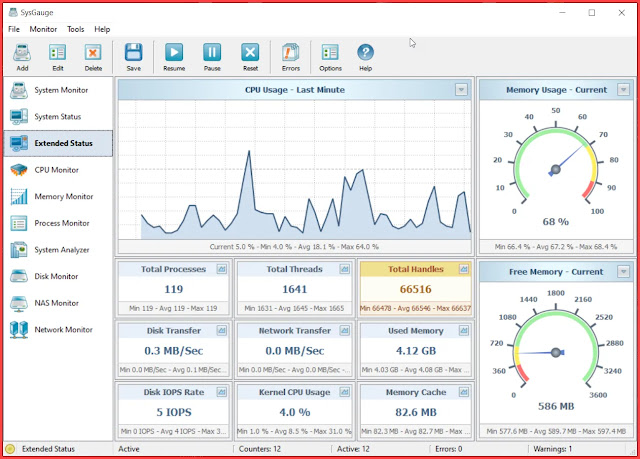This screenshot has height=459, width=640.
Task: Open the Help menu
Action: (x=102, y=29)
